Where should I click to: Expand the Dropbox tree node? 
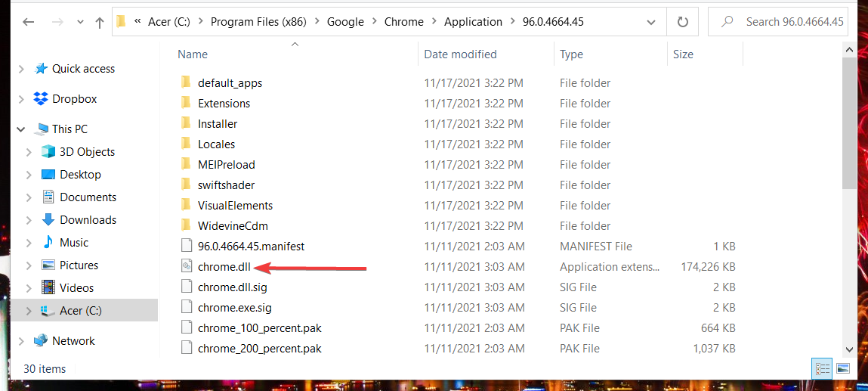(x=22, y=99)
